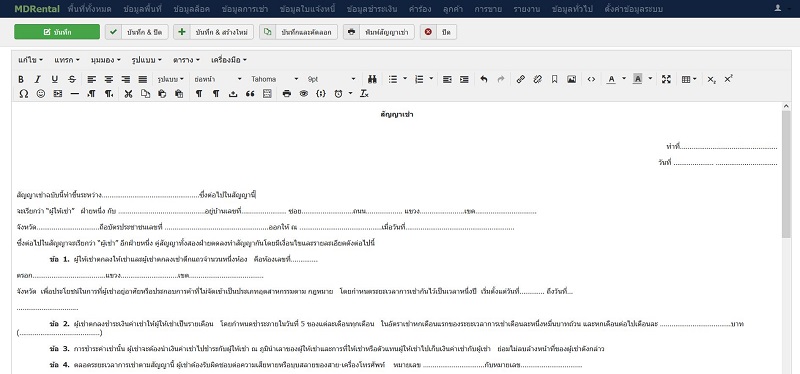Insert an anchor bookmark
This screenshot has height=374, width=800.
click(x=555, y=79)
